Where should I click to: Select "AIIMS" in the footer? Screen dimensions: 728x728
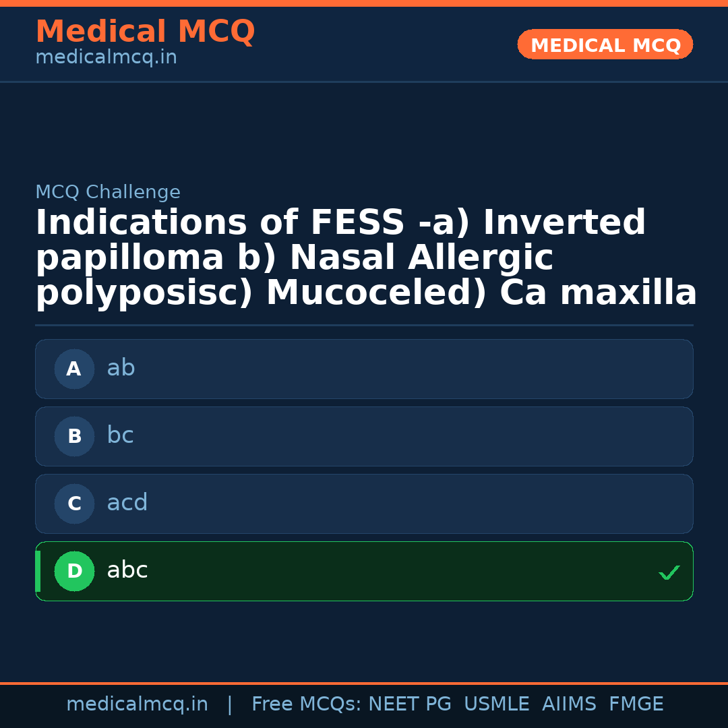pos(569,704)
